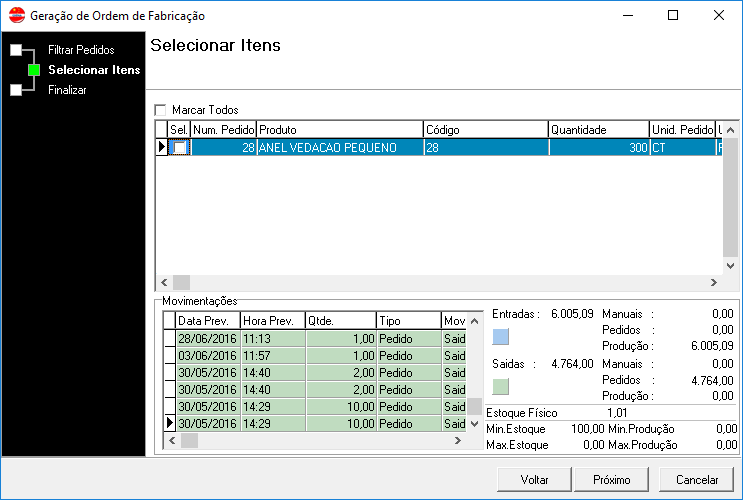Click the green Saidas color swatch

point(502,385)
